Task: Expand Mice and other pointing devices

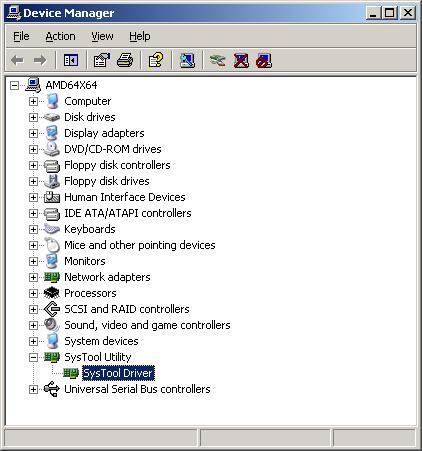Action: [x=33, y=245]
